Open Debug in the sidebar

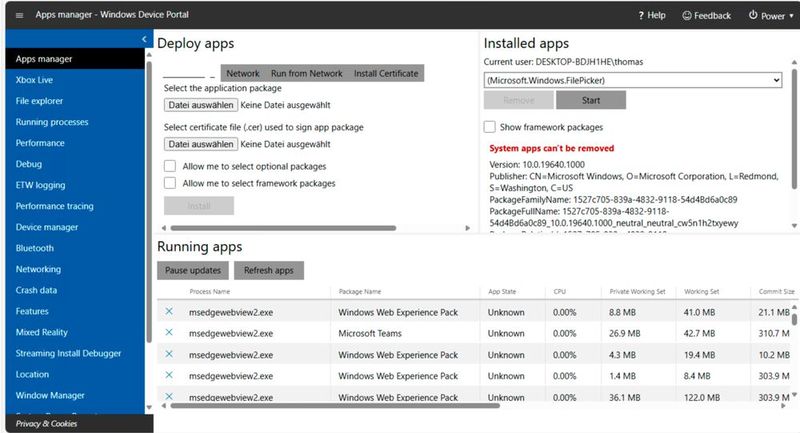tap(75, 164)
